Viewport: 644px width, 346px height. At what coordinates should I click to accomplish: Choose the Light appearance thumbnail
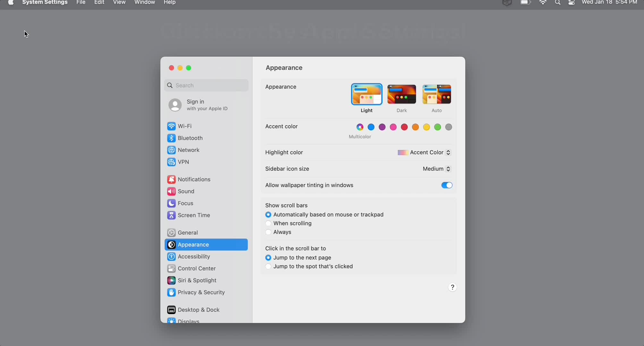(367, 94)
